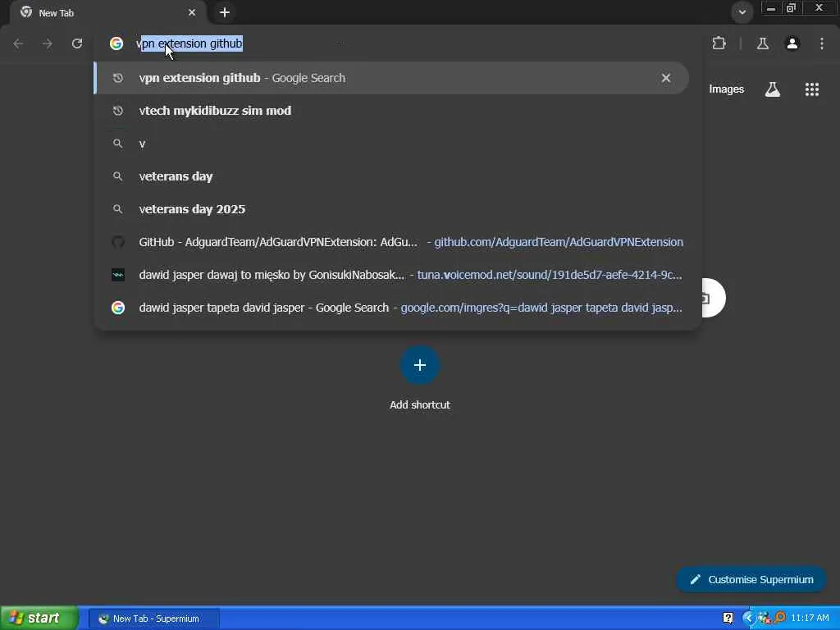Open a new tab with plus button
Image resolution: width=840 pixels, height=630 pixels.
(x=225, y=12)
